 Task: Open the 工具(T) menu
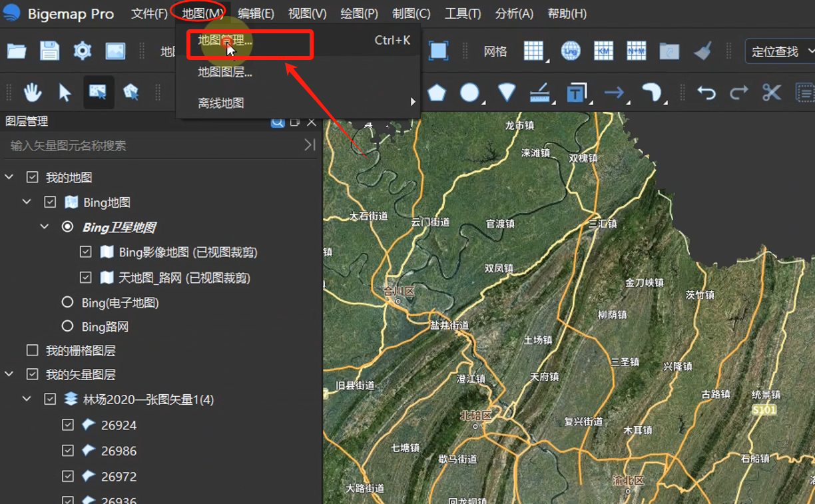pyautogui.click(x=461, y=13)
